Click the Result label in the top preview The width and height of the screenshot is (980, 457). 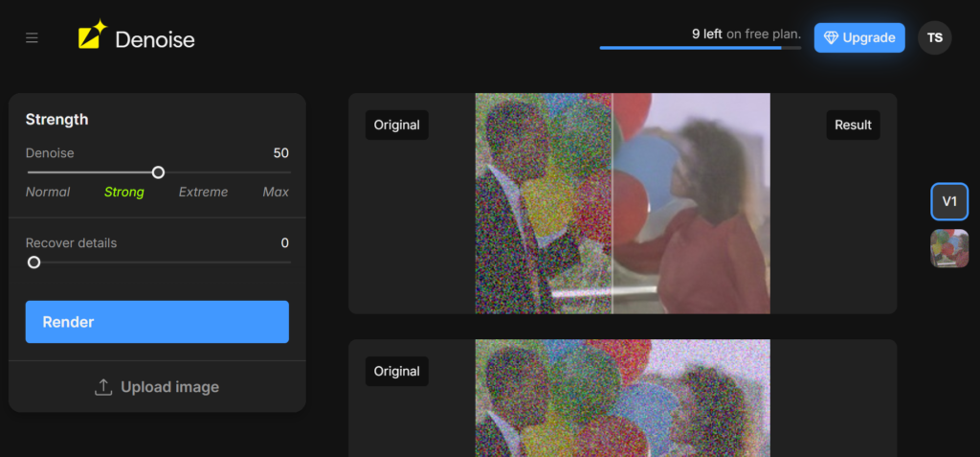point(853,126)
